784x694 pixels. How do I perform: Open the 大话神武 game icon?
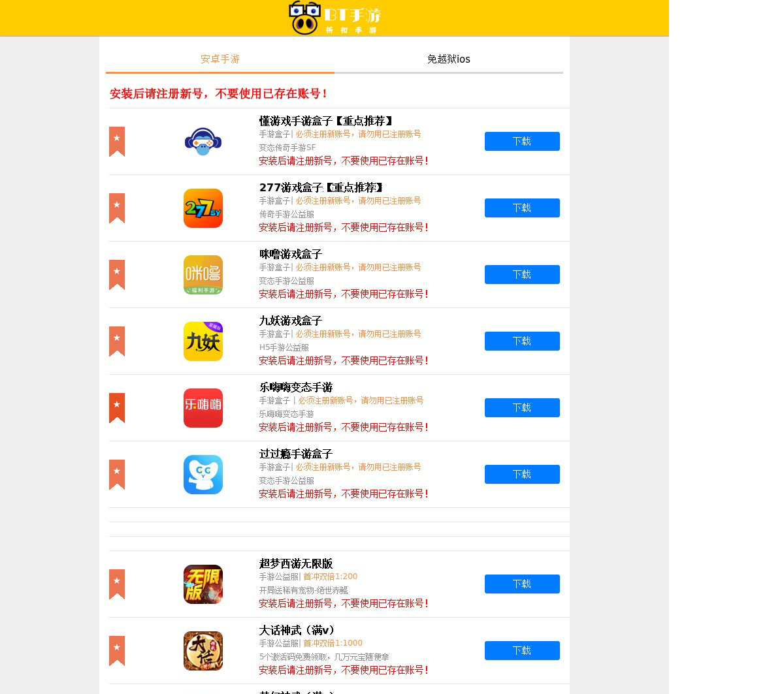[203, 651]
